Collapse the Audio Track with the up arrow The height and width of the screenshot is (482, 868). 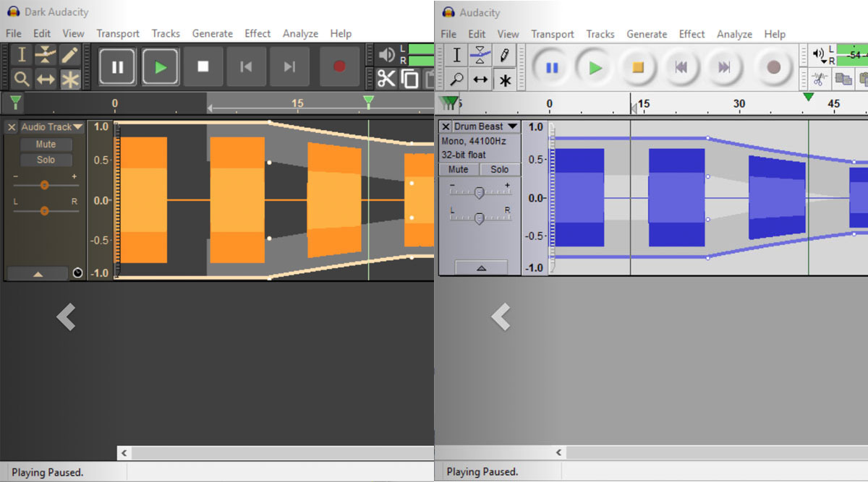click(x=39, y=273)
